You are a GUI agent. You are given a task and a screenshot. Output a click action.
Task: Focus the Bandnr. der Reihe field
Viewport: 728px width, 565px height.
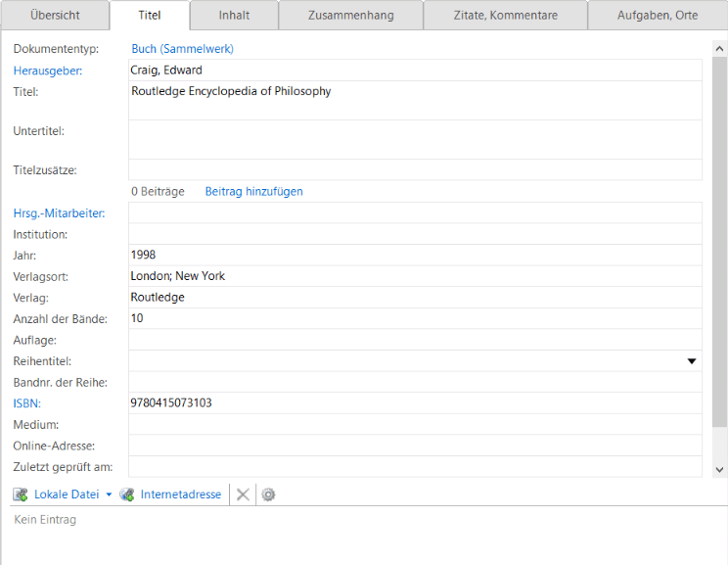coord(415,382)
